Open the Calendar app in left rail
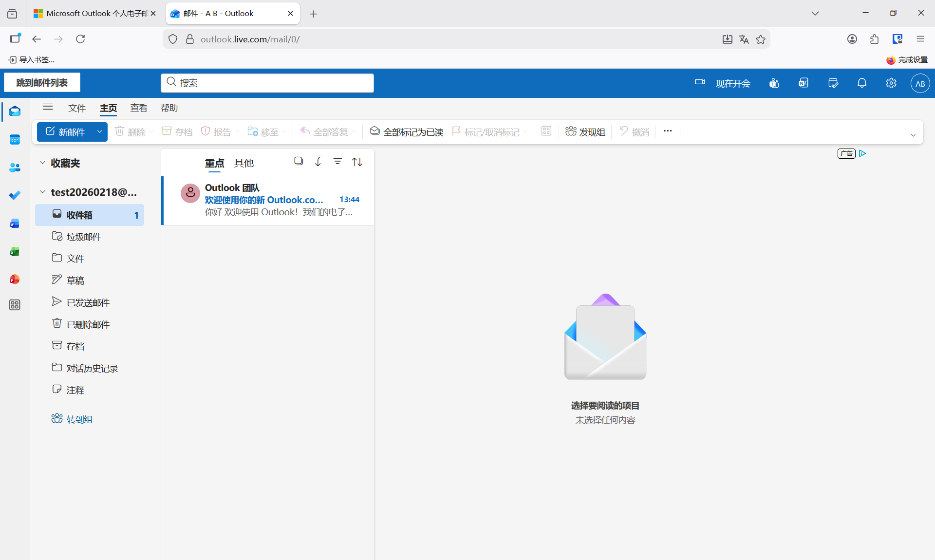This screenshot has height=560, width=935. point(15,140)
